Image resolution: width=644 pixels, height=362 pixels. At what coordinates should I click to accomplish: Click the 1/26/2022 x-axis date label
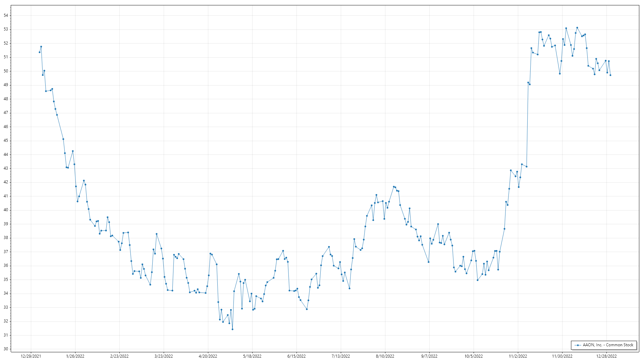pos(75,356)
